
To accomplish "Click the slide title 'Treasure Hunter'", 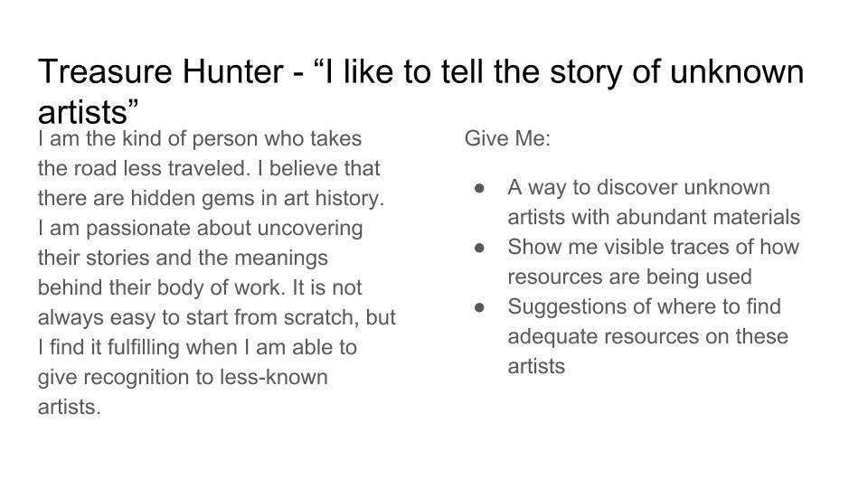I will pos(161,72).
